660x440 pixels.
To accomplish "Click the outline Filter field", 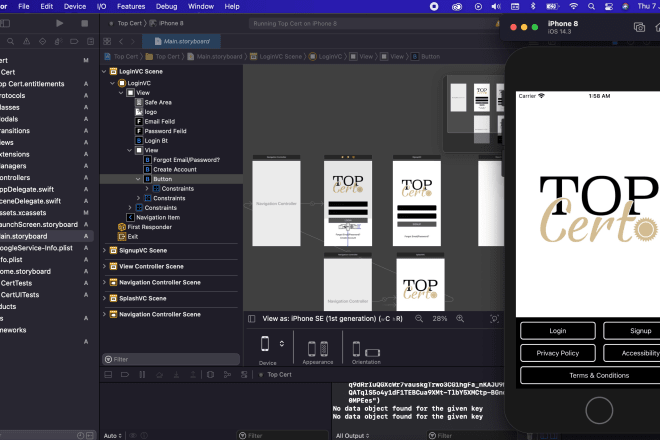I will coord(171,359).
